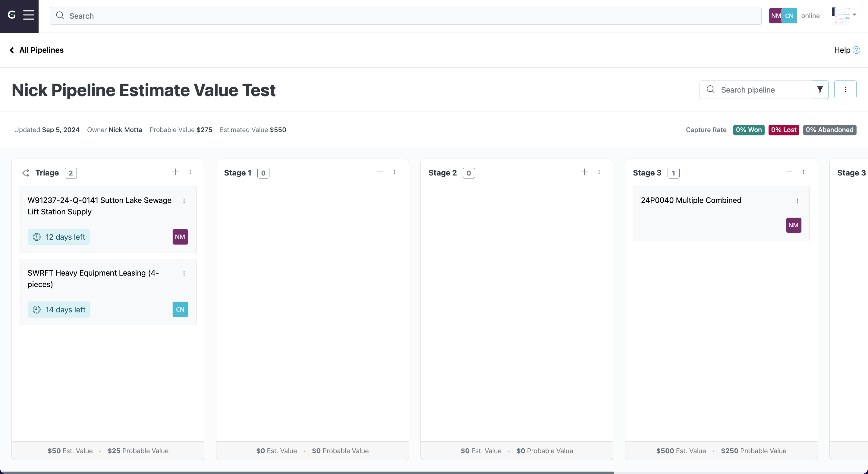The width and height of the screenshot is (868, 474).
Task: Click the Capture Rate label
Action: click(x=706, y=130)
